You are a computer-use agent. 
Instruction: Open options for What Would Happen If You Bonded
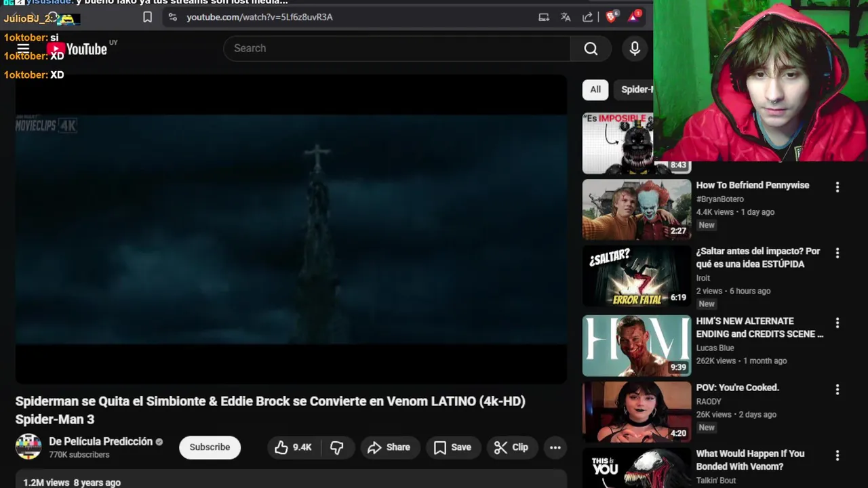coord(837,455)
